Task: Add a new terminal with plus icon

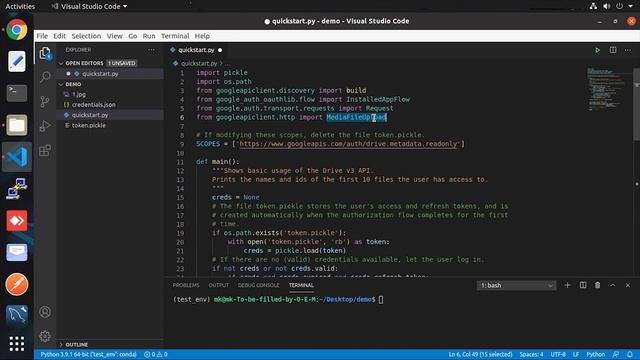Action: [x=567, y=285]
